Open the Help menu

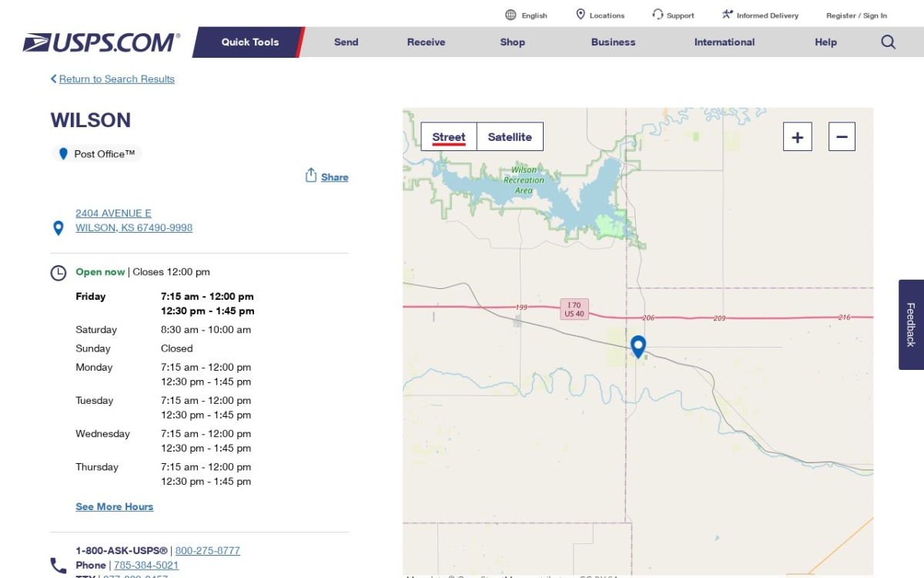(826, 42)
